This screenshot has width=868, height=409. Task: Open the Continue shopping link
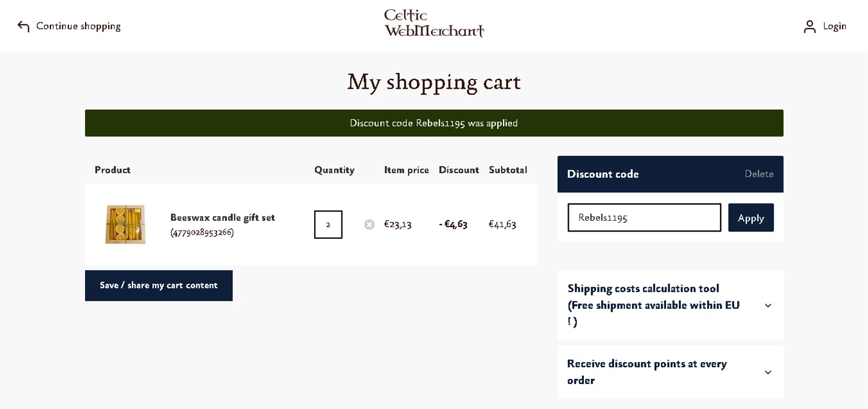pos(78,26)
